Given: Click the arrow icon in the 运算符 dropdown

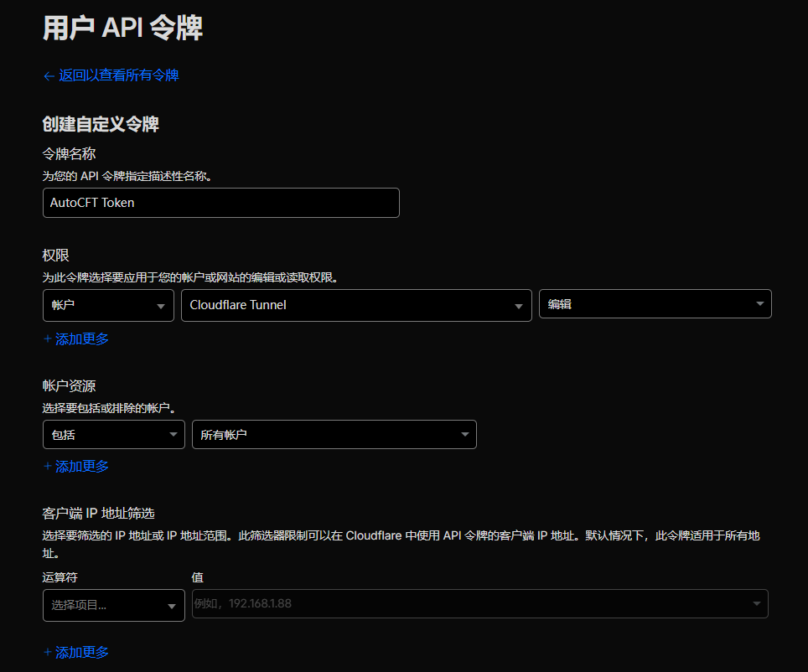Looking at the screenshot, I should click(172, 606).
